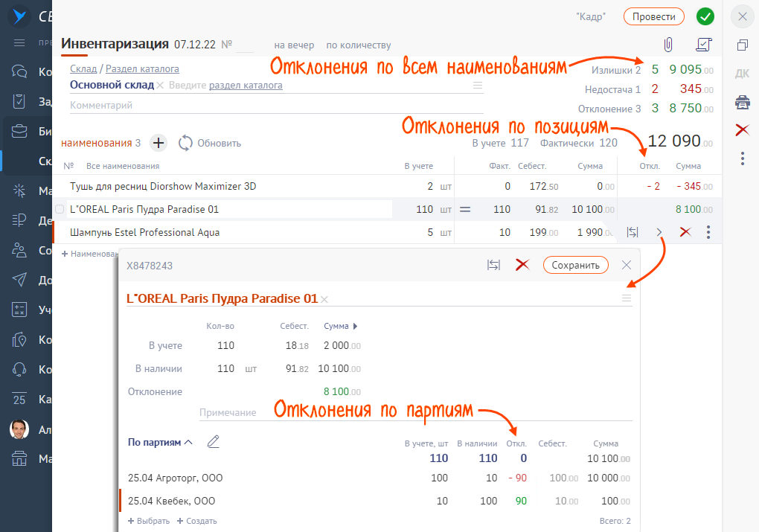Image resolution: width=759 pixels, height=532 pixels.
Task: Open three-dot menu in Шампунь Estel row
Action: tap(708, 233)
